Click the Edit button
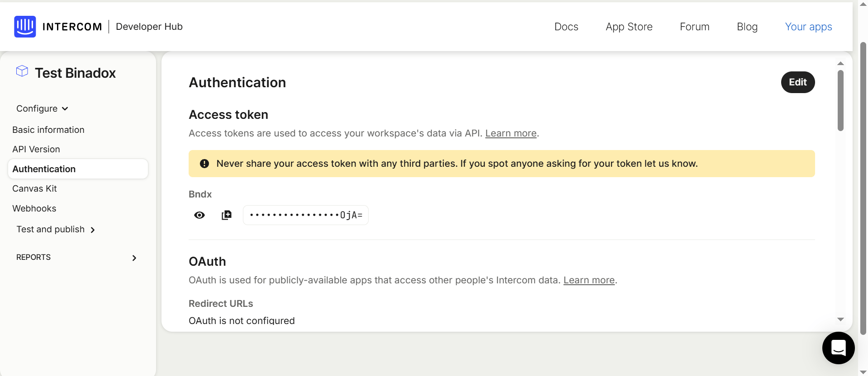 click(x=798, y=82)
